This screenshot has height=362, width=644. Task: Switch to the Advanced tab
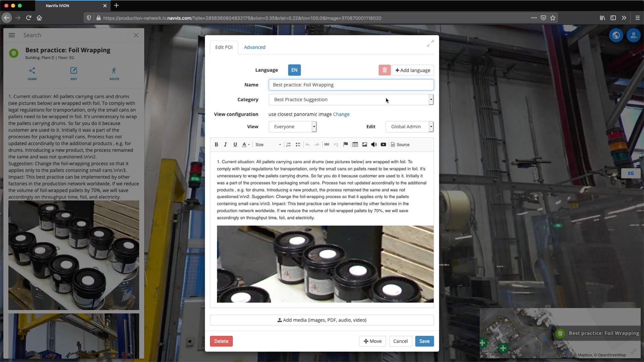(255, 47)
